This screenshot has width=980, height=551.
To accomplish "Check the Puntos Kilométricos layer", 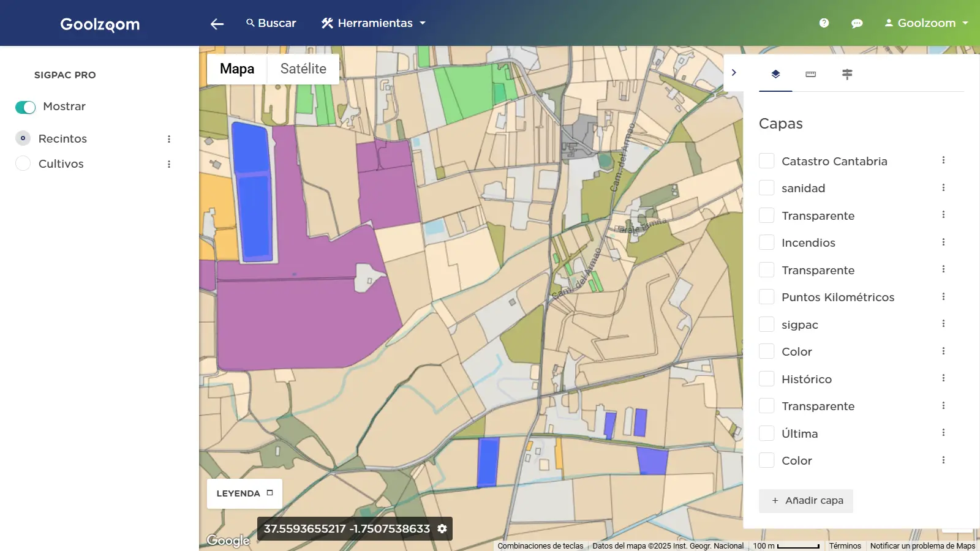I will 766,297.
